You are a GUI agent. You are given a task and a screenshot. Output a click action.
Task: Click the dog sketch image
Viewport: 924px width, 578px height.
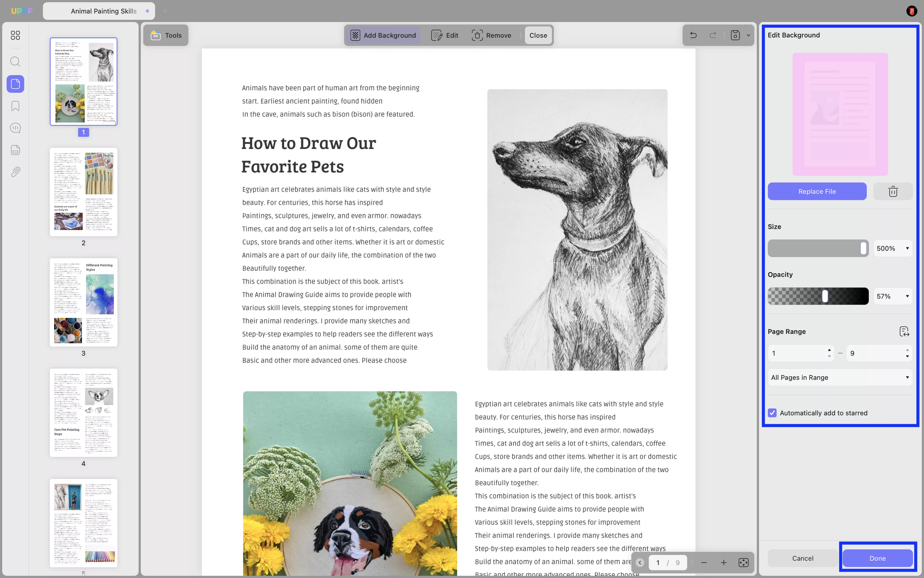(577, 230)
